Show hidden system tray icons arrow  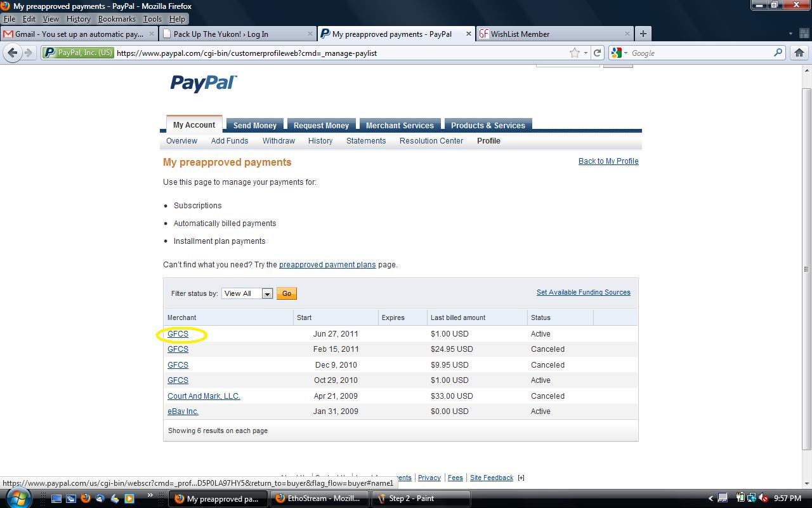click(x=711, y=498)
